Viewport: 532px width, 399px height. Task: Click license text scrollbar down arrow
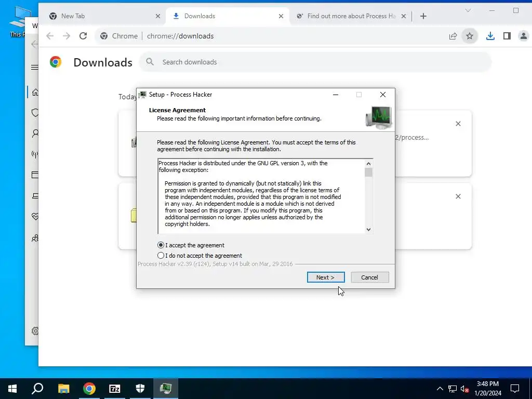pos(368,229)
